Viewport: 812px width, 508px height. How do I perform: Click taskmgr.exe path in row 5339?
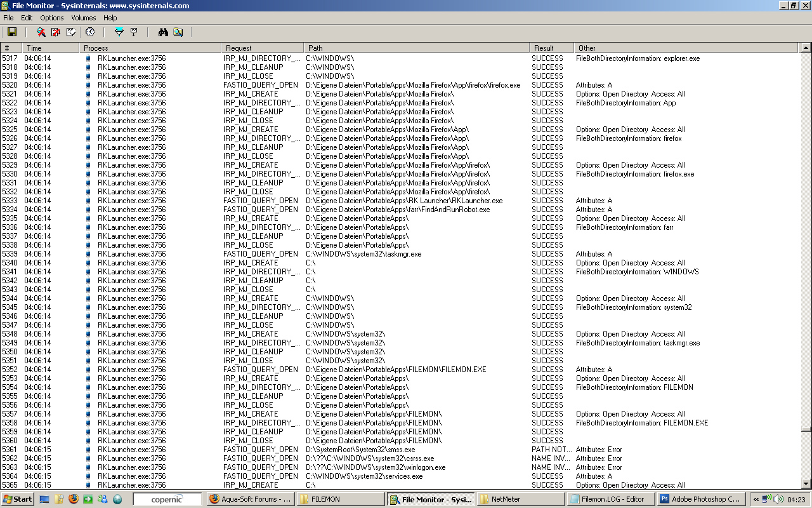(x=363, y=253)
